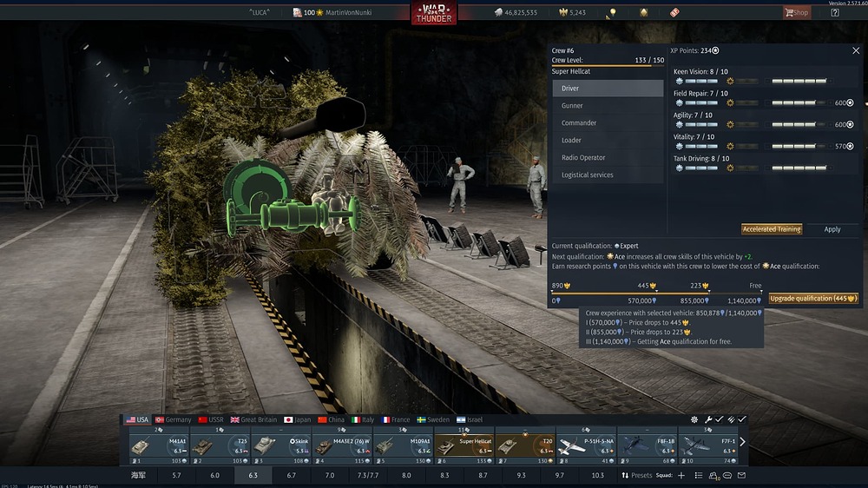This screenshot has height=488, width=868.
Task: Open the contacts list icon near Squad
Action: tap(699, 475)
